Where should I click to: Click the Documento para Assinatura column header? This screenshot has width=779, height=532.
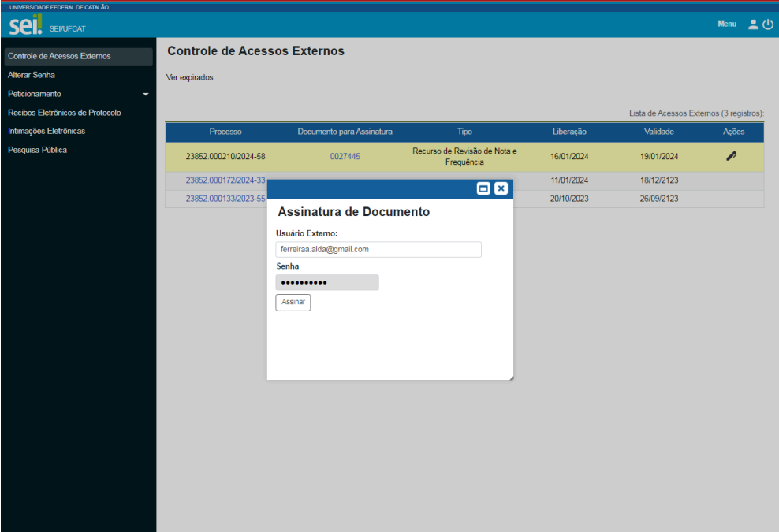pos(345,132)
